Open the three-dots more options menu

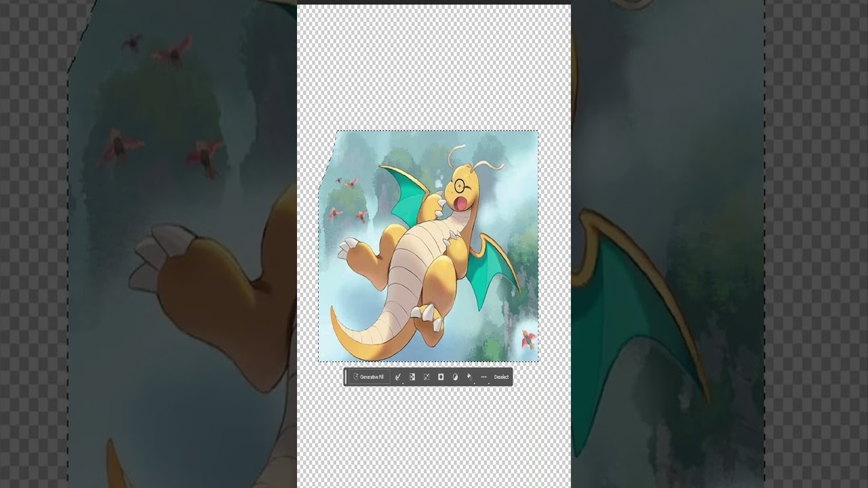pyautogui.click(x=484, y=377)
